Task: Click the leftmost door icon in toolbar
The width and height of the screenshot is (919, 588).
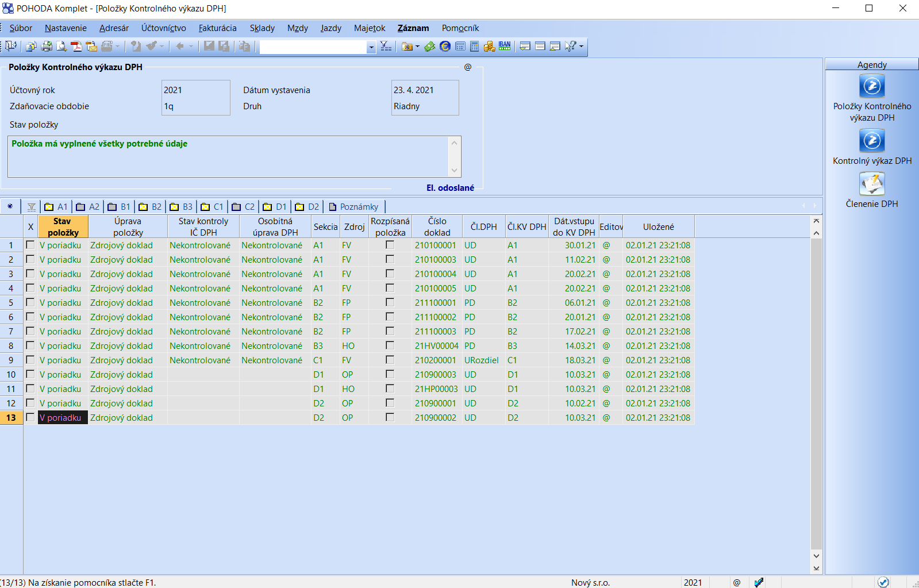Action: 11,47
